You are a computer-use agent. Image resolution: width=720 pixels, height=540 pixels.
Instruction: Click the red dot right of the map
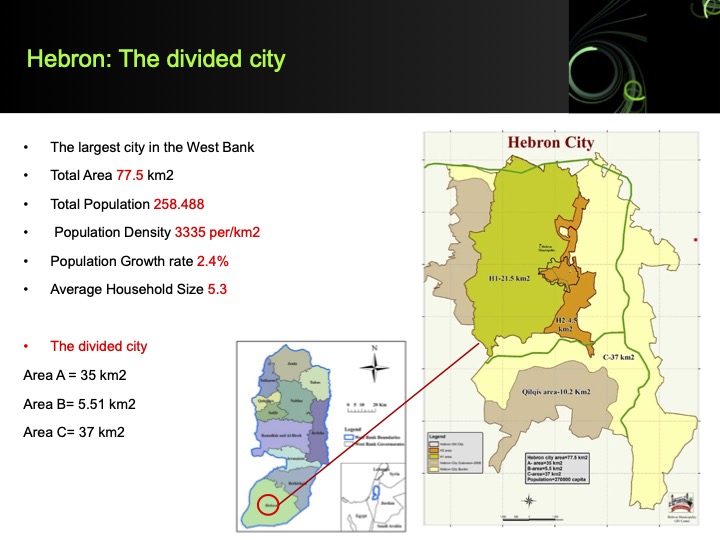tap(695, 240)
